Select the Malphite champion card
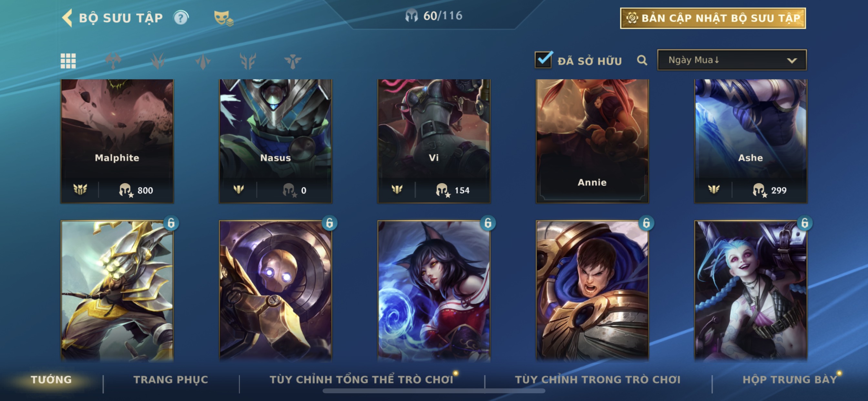This screenshot has width=868, height=401. click(x=117, y=141)
